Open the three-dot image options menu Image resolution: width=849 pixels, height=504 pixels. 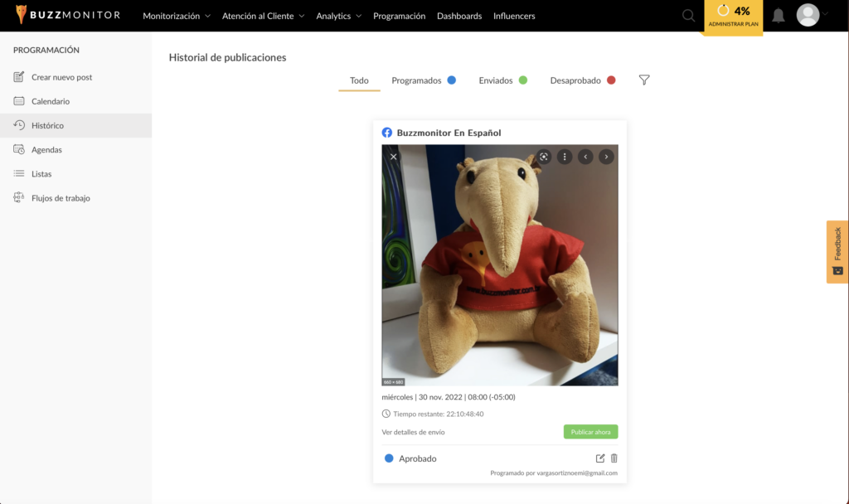tap(564, 157)
